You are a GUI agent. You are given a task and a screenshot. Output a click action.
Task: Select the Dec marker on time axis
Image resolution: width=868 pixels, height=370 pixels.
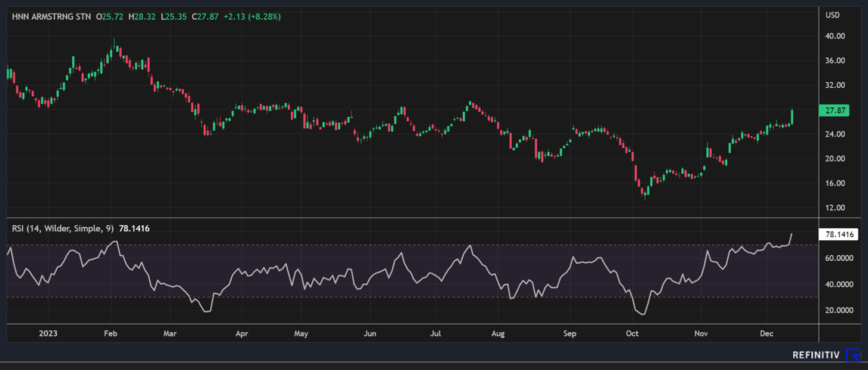(766, 334)
